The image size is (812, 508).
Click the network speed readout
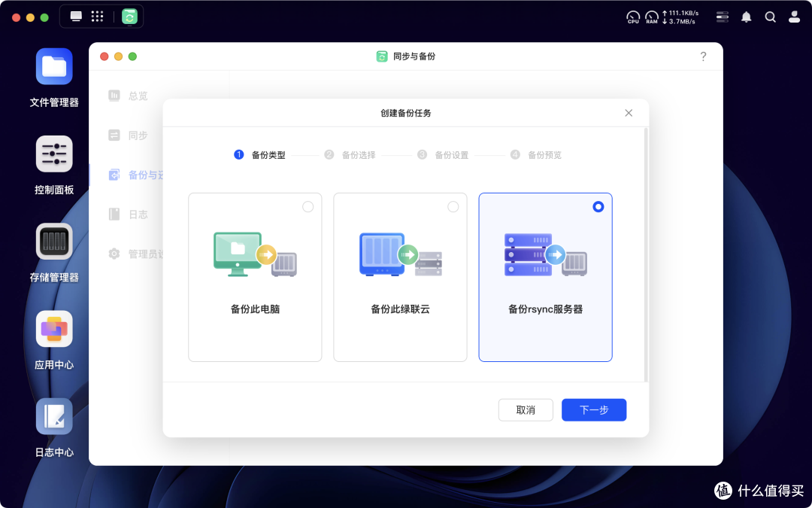680,17
